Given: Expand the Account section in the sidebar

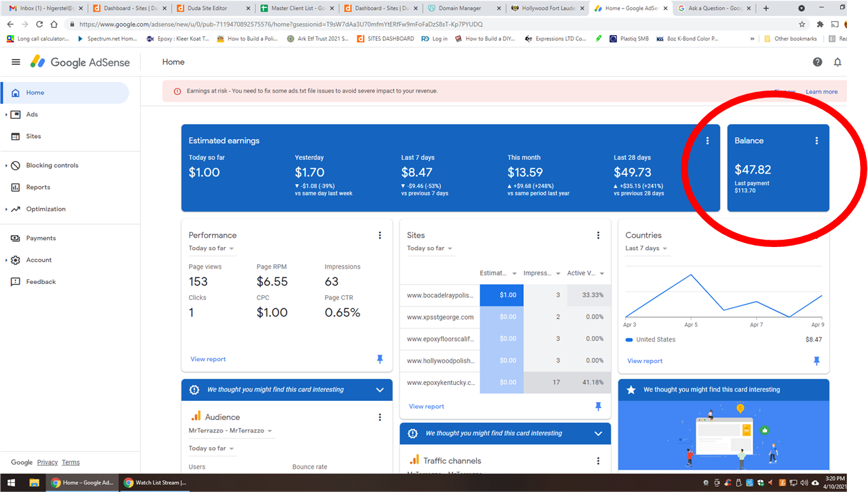Looking at the screenshot, I should pos(6,260).
